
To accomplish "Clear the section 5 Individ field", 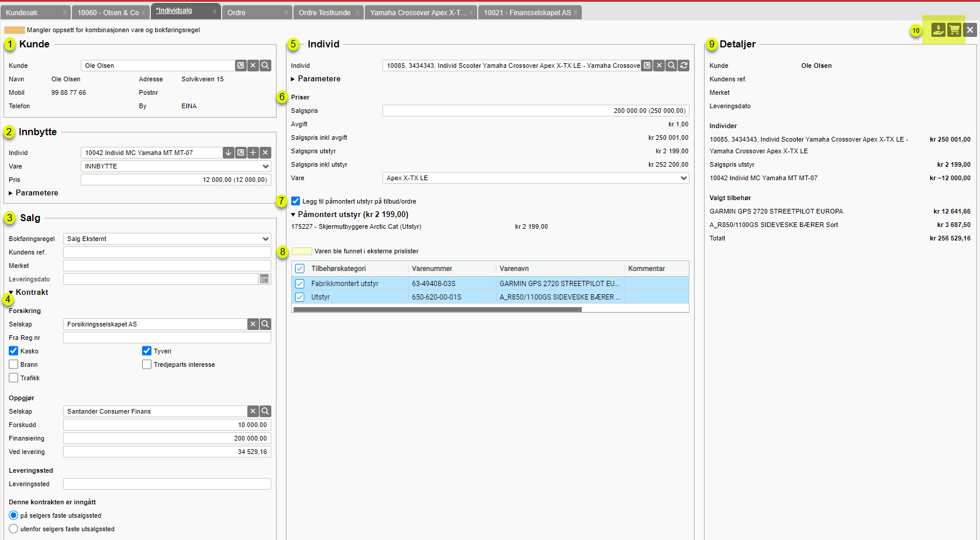I will 659,66.
